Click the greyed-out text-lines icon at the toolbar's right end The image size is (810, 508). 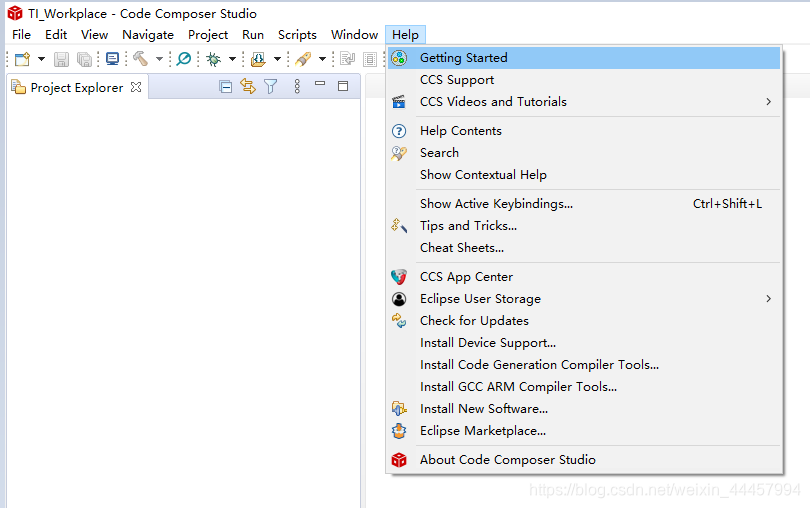pyautogui.click(x=370, y=59)
